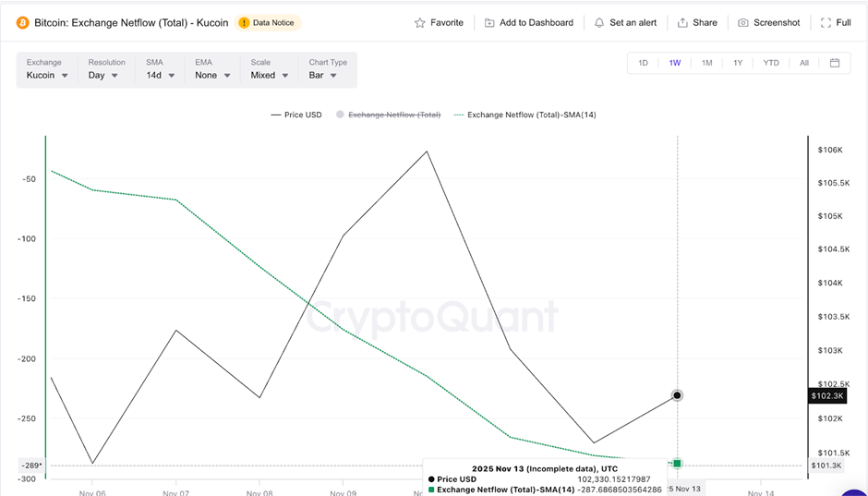868x496 pixels.
Task: Click the black price data point on Nov 13
Action: 678,395
